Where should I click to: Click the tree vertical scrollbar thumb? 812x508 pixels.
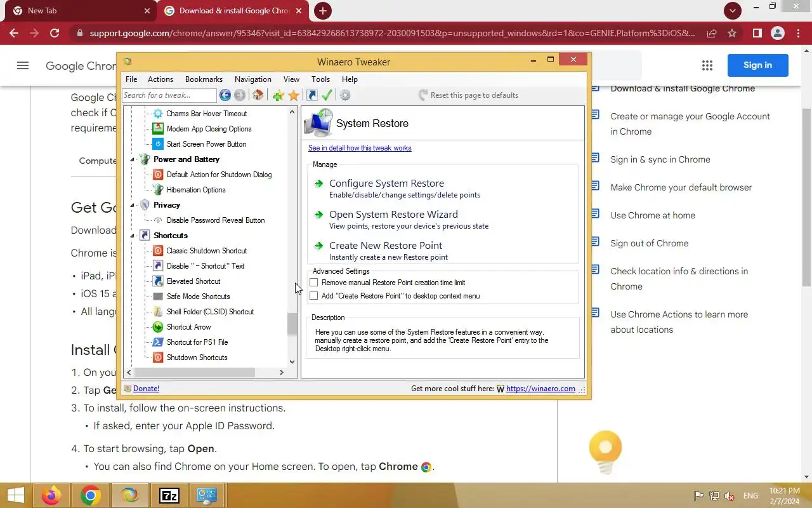tap(292, 324)
